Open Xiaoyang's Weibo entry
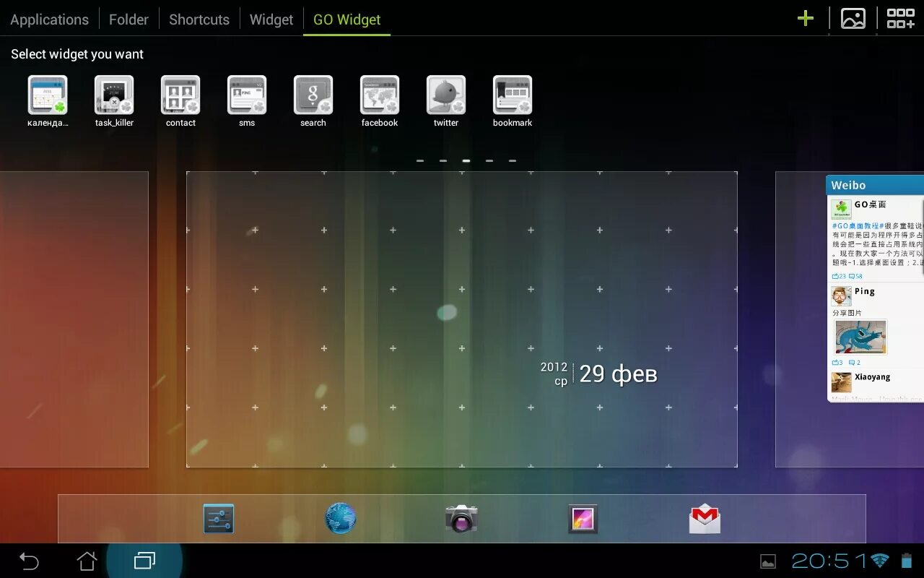This screenshot has width=924, height=578. coord(876,385)
